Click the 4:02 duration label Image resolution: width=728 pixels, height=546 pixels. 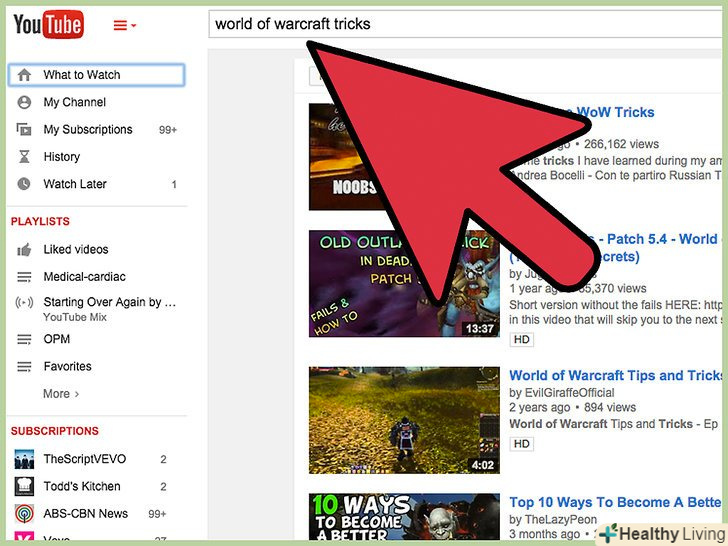click(x=483, y=465)
